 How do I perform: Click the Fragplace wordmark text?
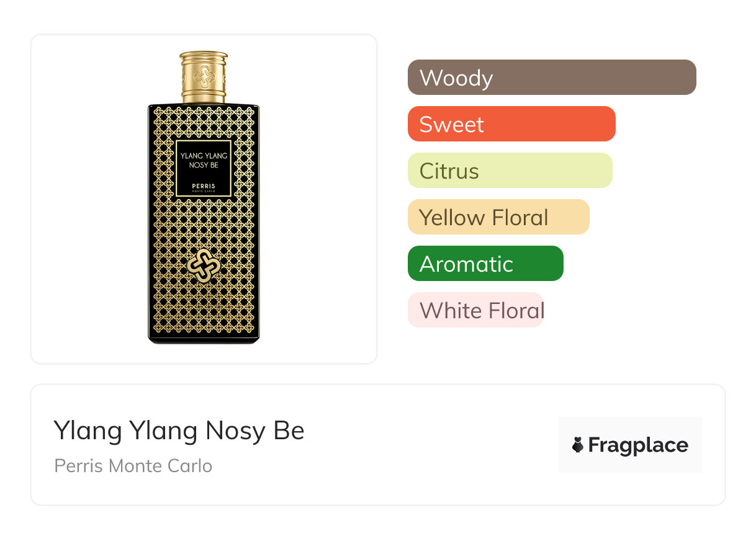tap(638, 445)
